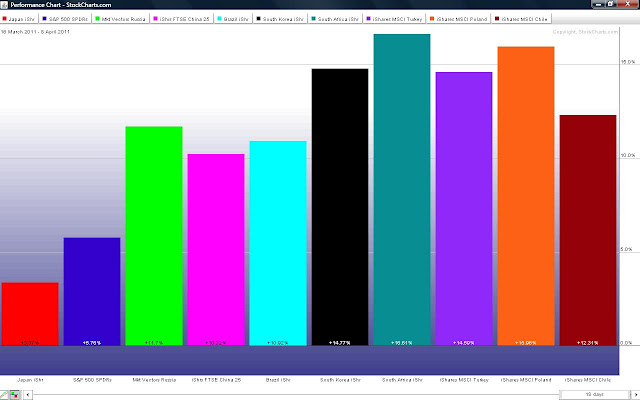Click the blue S&P 500 SPDRs bar
The height and width of the screenshot is (400, 640).
pos(92,291)
